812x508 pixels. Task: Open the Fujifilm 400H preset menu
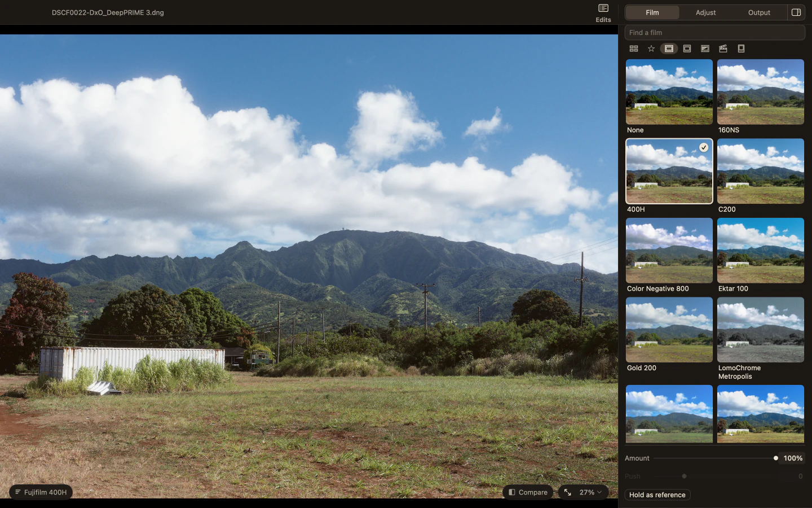pyautogui.click(x=41, y=492)
